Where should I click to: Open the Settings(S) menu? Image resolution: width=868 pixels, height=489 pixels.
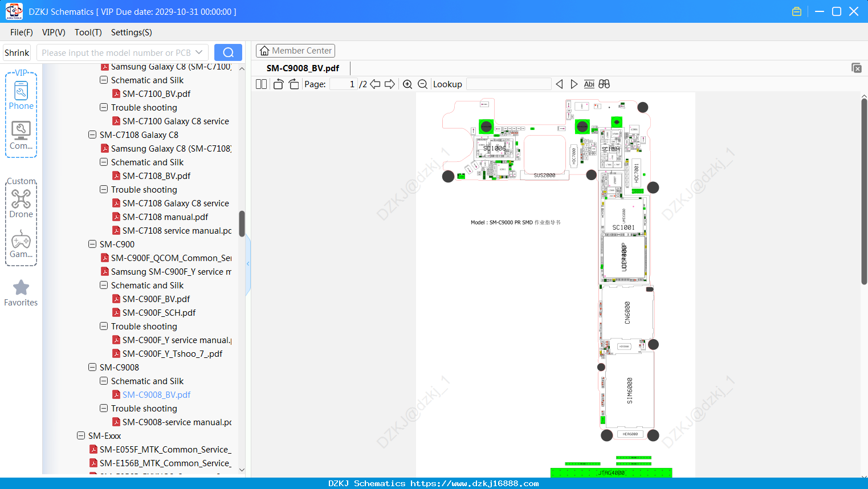click(131, 32)
